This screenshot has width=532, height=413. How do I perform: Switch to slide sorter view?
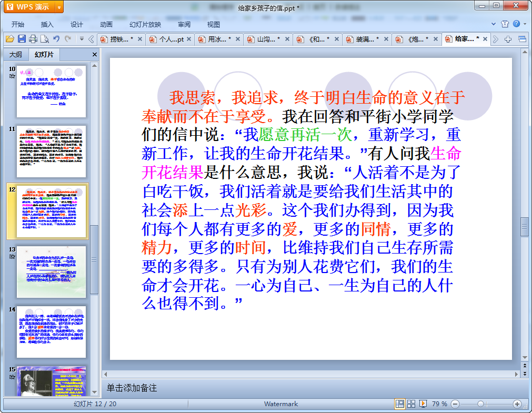coord(411,404)
